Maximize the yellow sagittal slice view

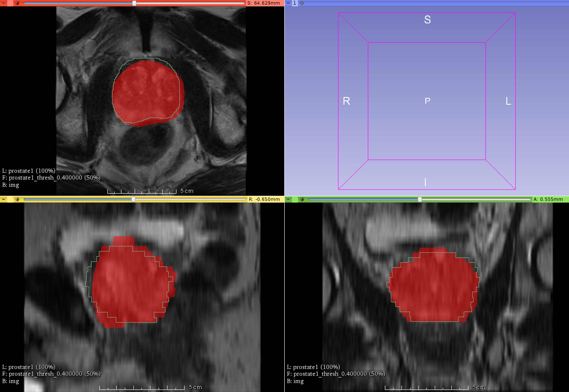point(17,199)
